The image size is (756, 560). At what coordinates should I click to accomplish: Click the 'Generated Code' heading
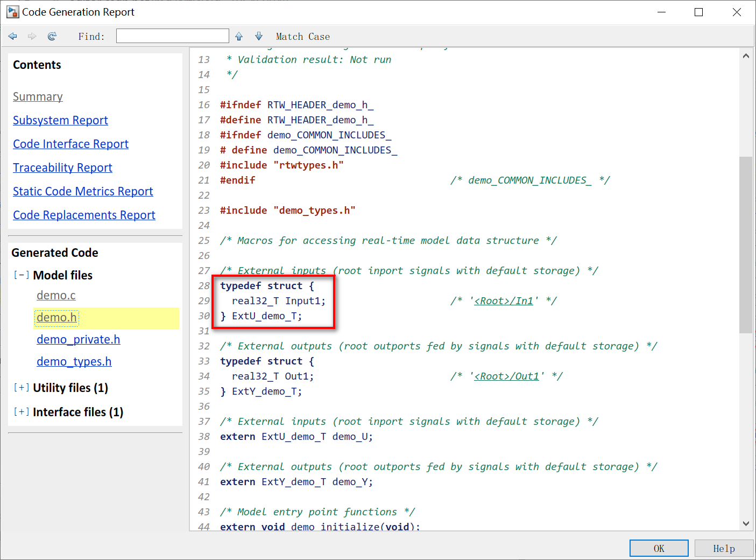55,253
